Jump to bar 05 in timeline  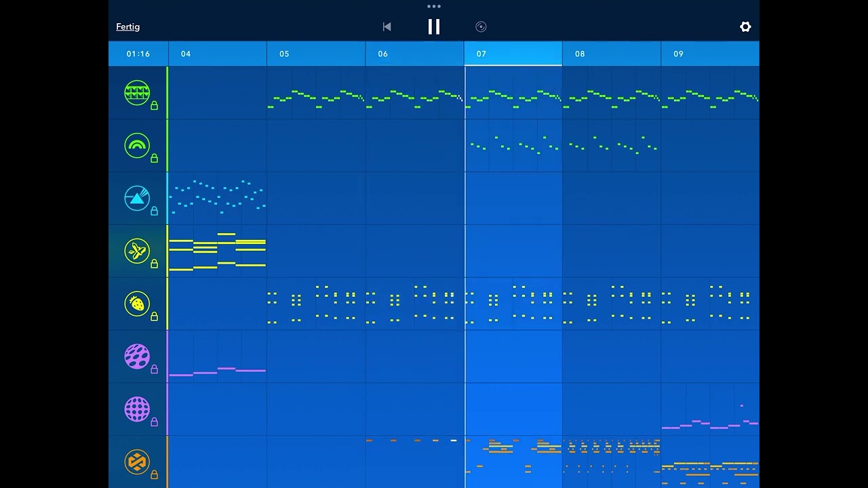pyautogui.click(x=316, y=54)
